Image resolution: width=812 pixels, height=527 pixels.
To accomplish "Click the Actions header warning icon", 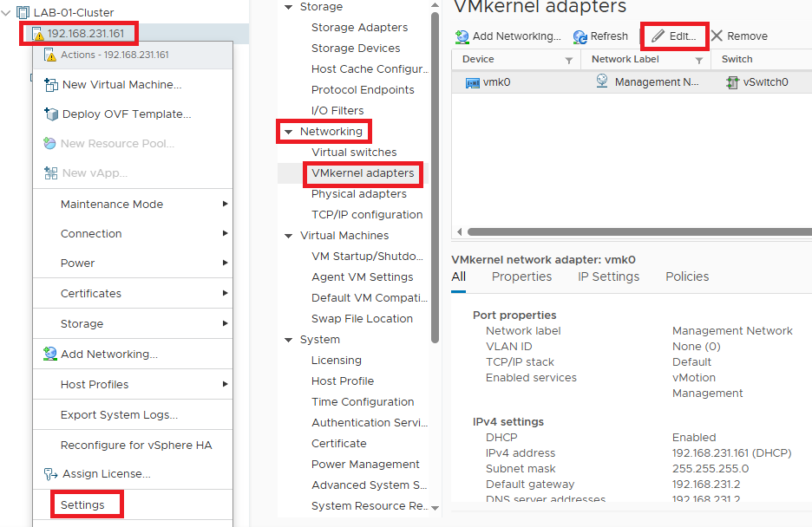I will [50, 55].
